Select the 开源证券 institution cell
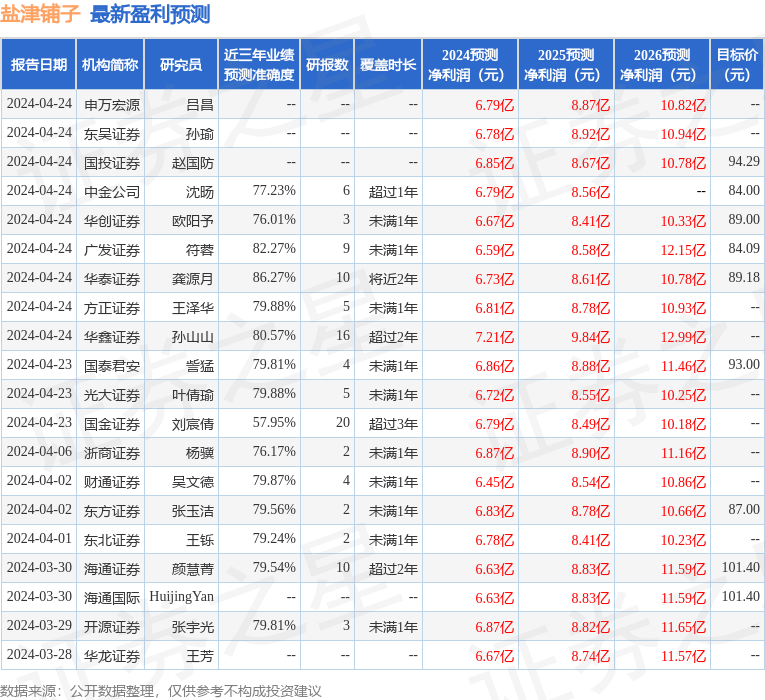Image resolution: width=765 pixels, height=700 pixels. pyautogui.click(x=112, y=627)
